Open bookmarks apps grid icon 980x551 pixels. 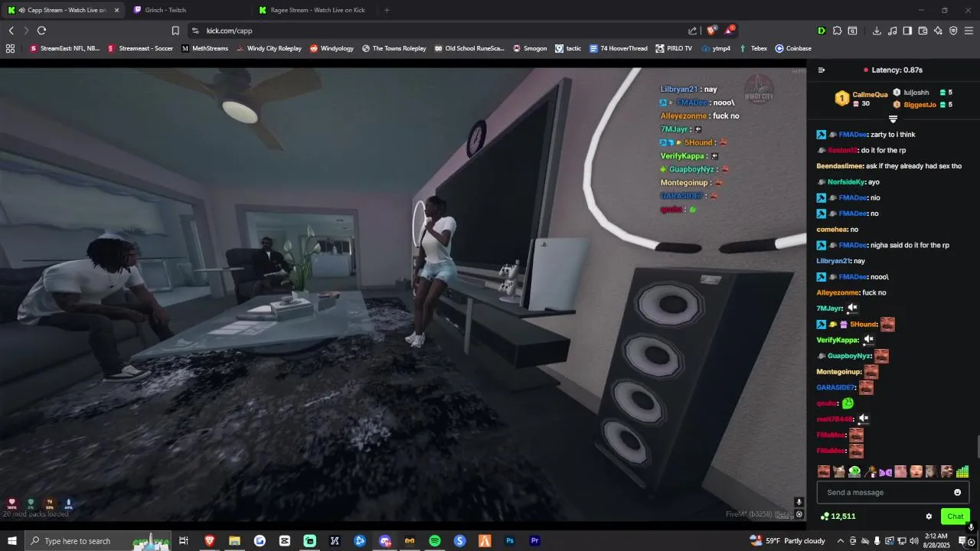click(10, 48)
